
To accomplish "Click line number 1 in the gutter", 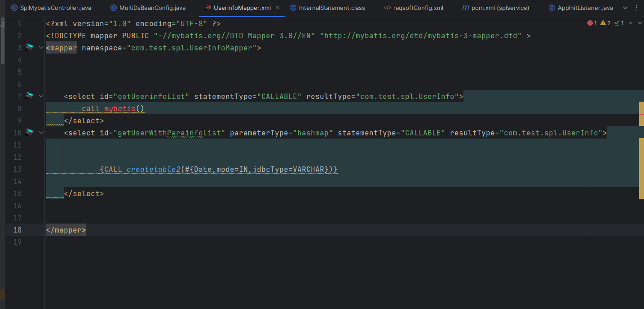I will tap(19, 23).
